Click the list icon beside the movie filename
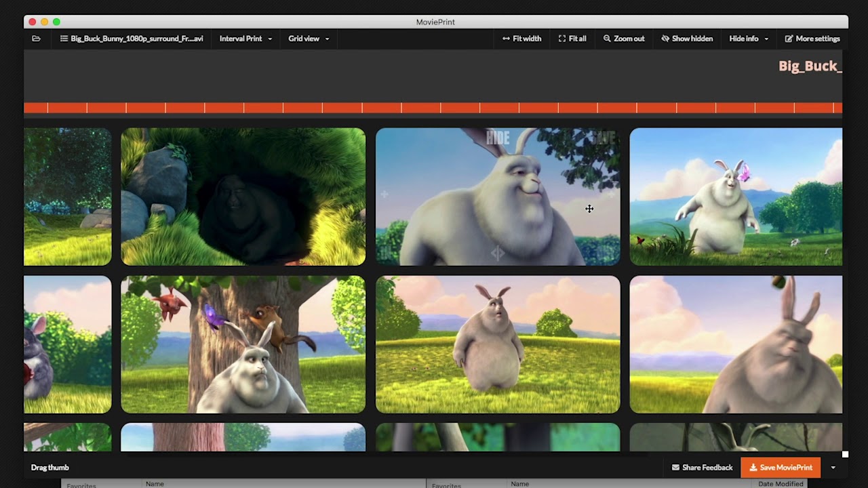Screen dimensions: 868x488 tap(64, 39)
